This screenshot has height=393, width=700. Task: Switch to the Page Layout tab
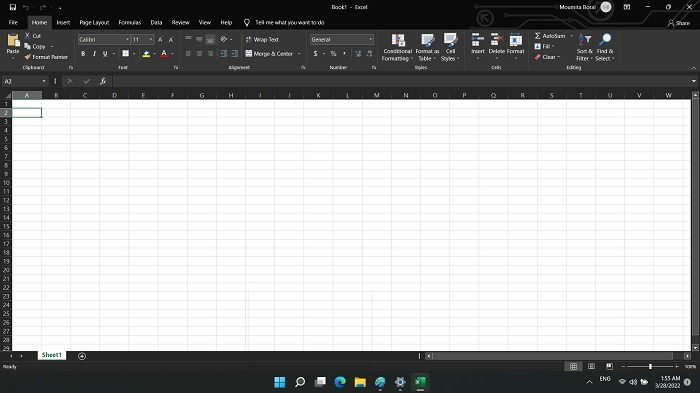coord(94,22)
